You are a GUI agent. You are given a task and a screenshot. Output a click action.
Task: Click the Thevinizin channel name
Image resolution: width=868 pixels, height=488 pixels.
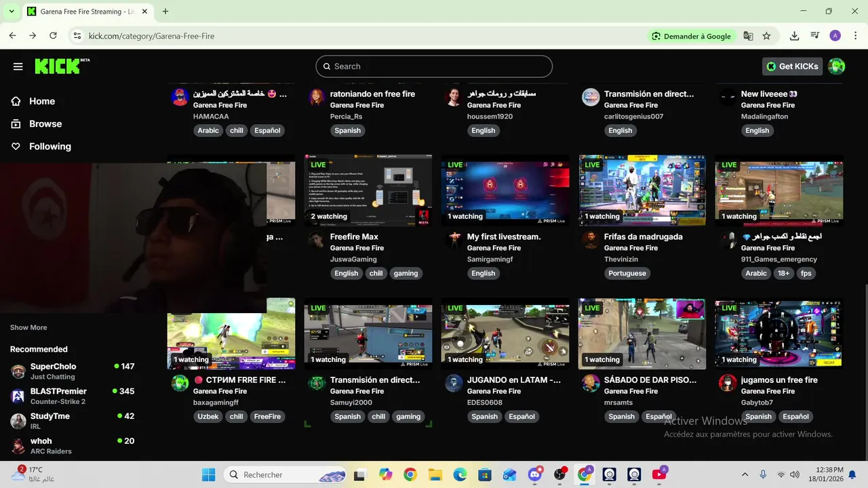621,260
